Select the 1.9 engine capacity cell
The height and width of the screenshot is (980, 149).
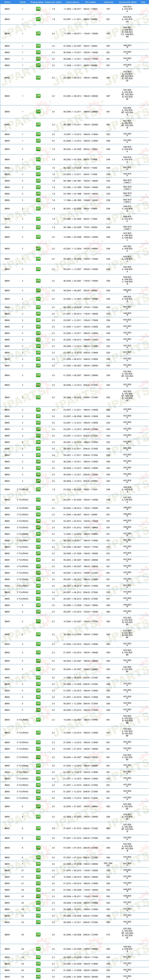coord(53,227)
